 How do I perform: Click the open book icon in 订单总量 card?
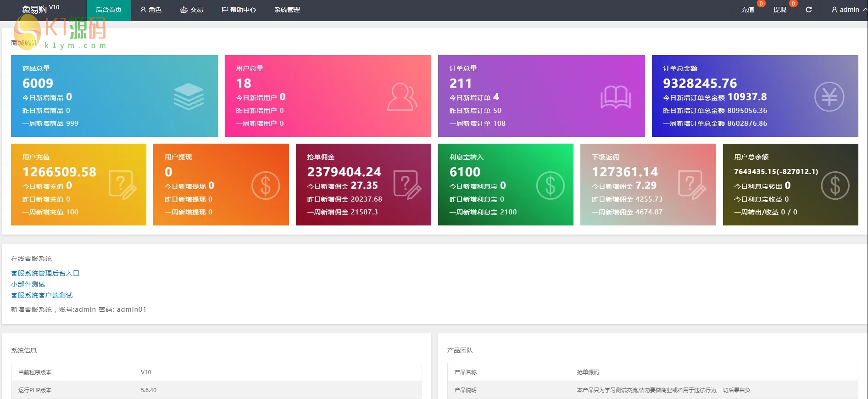616,97
